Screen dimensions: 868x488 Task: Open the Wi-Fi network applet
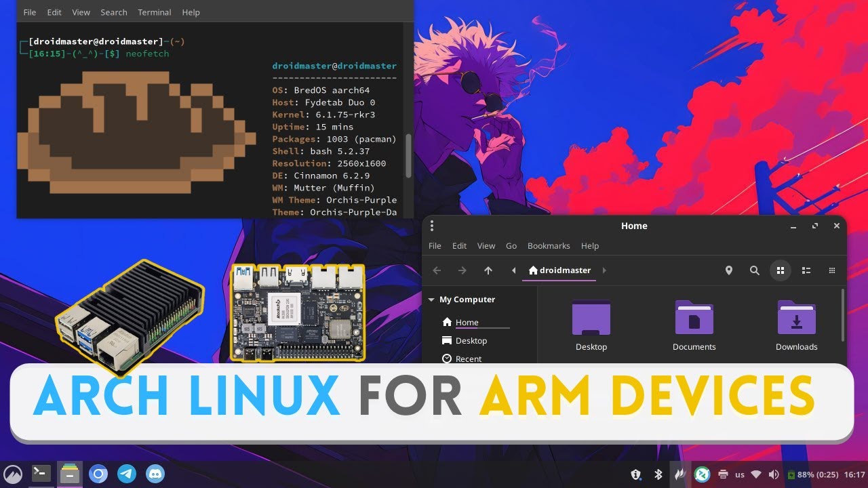(x=757, y=474)
